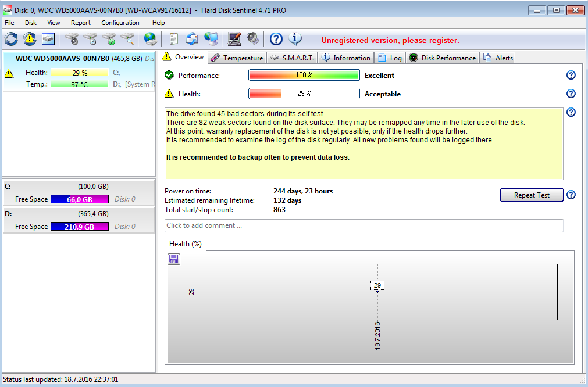Click the bold backup recommendation line
The width and height of the screenshot is (588, 387).
coord(258,157)
